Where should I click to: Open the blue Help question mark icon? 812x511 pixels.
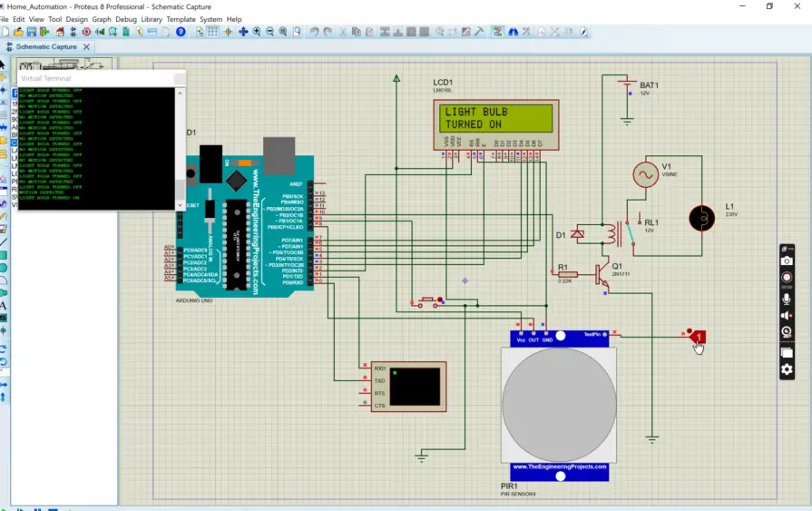(x=181, y=32)
